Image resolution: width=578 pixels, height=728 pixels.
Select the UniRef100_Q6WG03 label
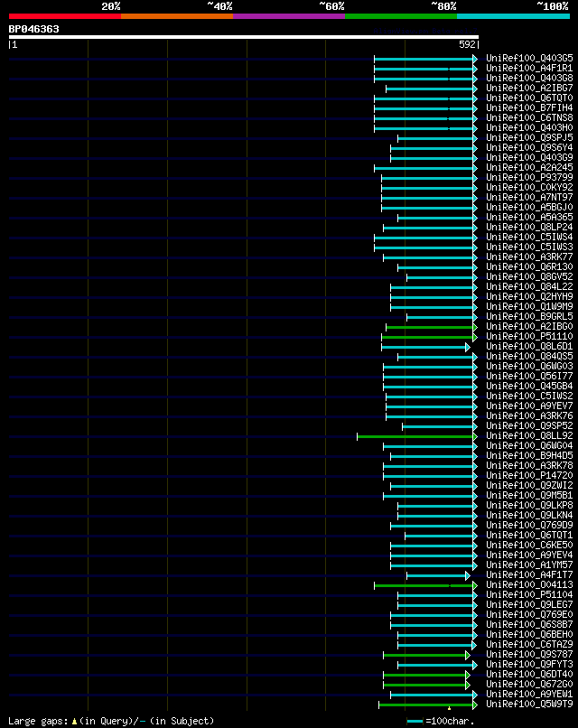(x=529, y=367)
